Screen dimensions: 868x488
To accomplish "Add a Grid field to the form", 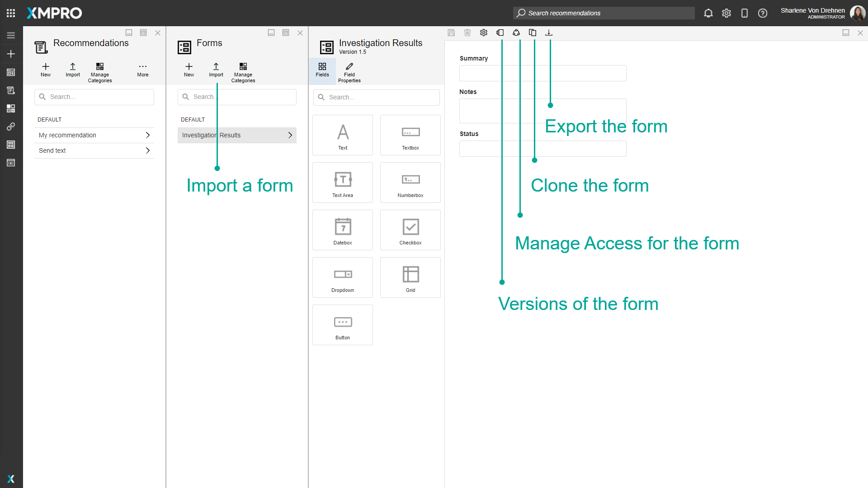I will click(x=410, y=277).
